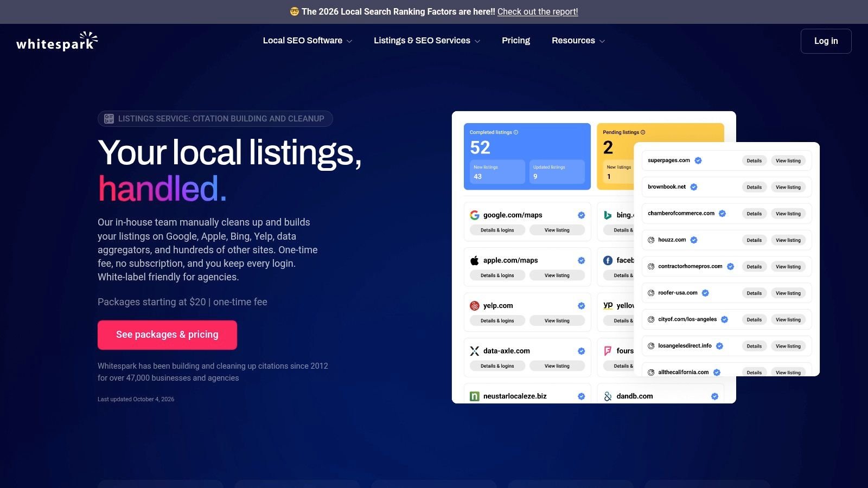Screen dimensions: 868x488
Task: Click the verified badge next to superpages.com
Action: pyautogui.click(x=698, y=160)
